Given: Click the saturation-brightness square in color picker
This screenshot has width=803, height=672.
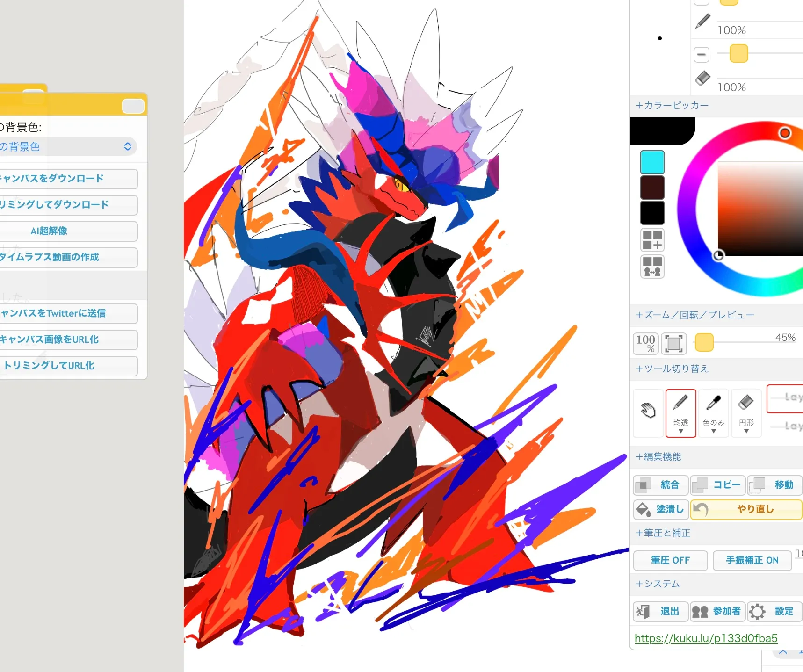Looking at the screenshot, I should click(x=760, y=209).
